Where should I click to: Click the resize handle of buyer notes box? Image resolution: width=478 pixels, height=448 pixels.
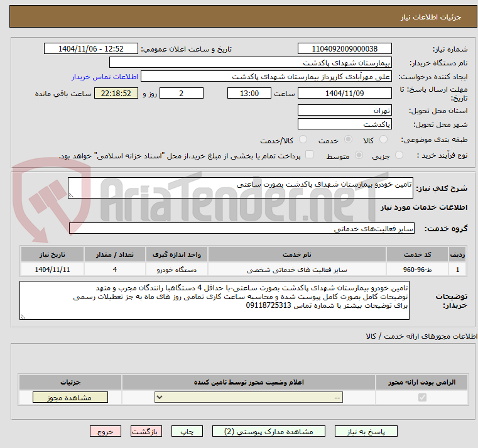(x=23, y=317)
